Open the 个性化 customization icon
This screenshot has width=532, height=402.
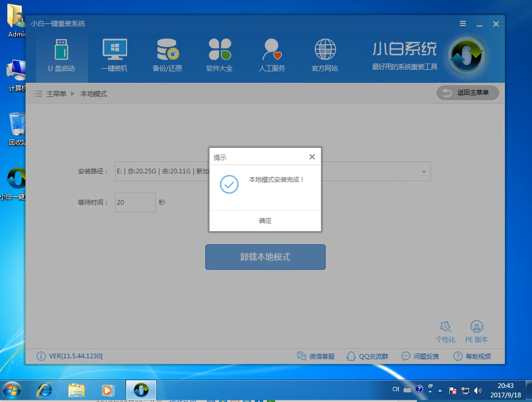pos(446,327)
